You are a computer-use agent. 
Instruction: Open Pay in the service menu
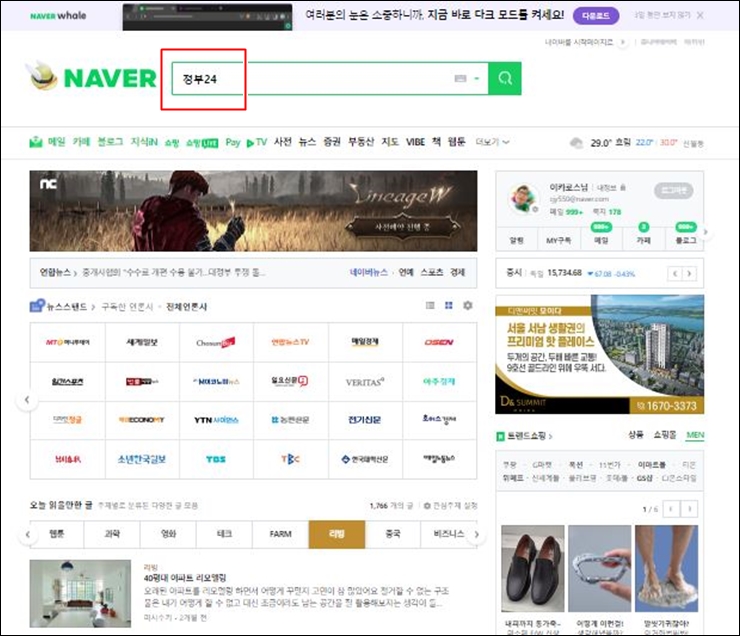coord(233,142)
